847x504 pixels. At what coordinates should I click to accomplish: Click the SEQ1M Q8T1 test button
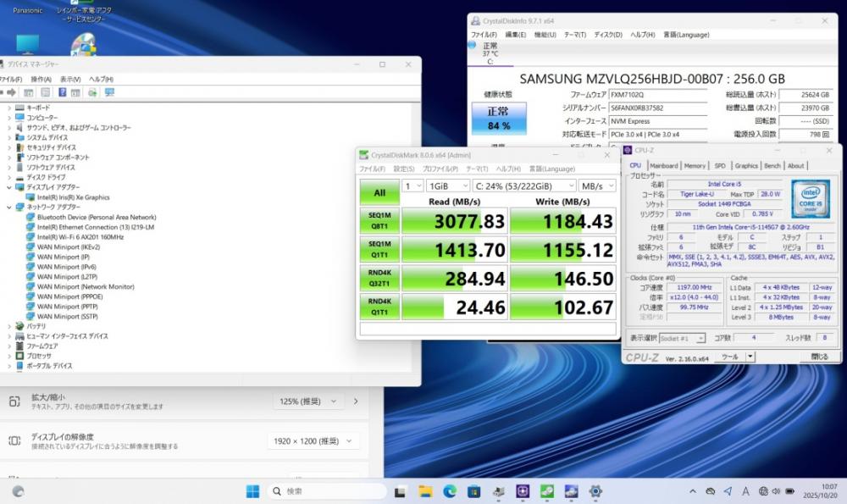tap(379, 222)
